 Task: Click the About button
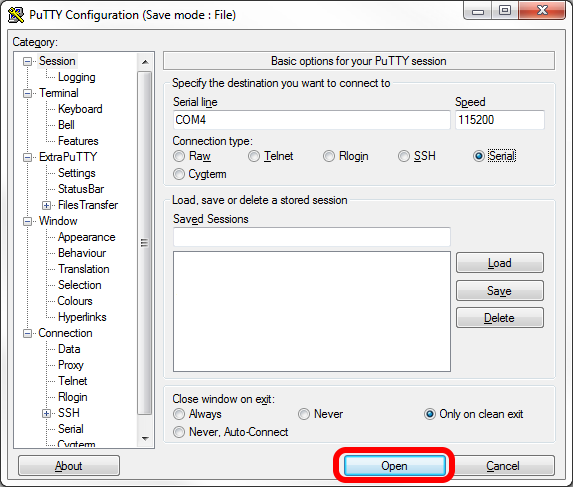69,466
